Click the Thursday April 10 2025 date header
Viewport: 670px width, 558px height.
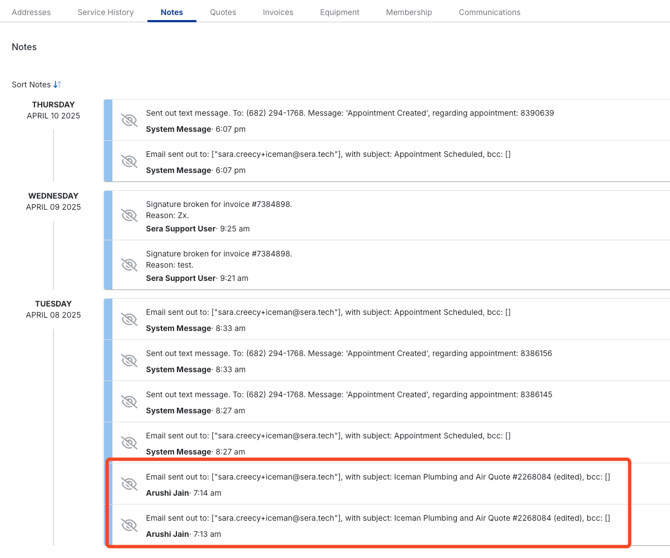[53, 110]
